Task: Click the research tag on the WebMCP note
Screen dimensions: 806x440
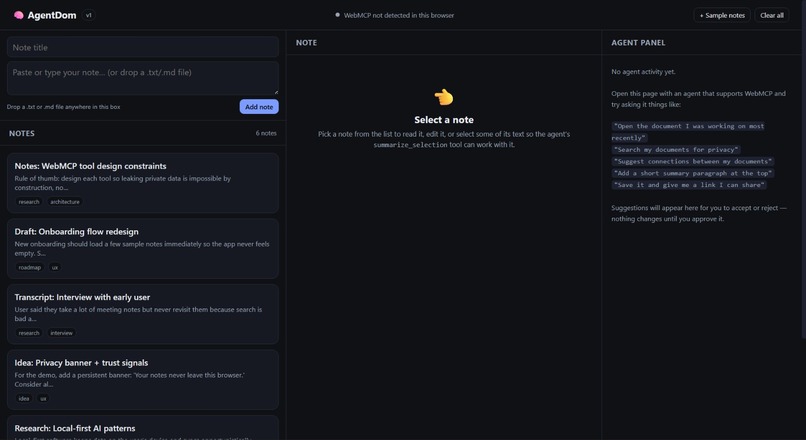Action: tap(29, 202)
